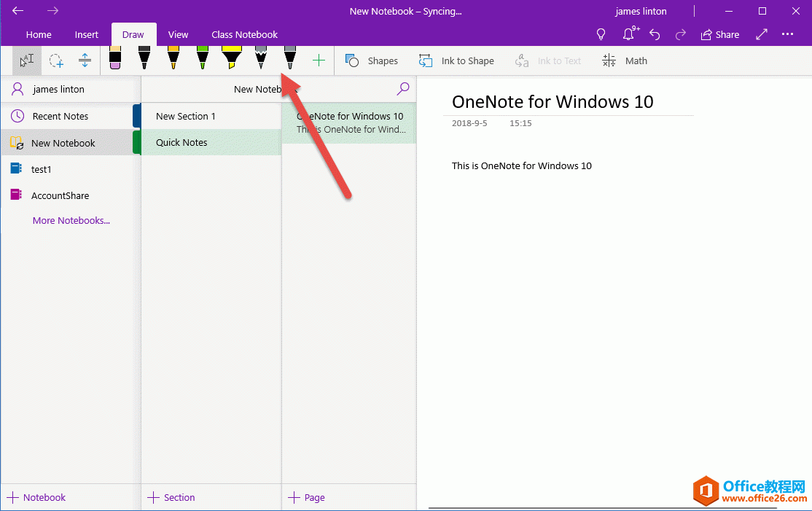The image size is (812, 511).
Task: Select the Eraser tool
Action: (x=114, y=60)
